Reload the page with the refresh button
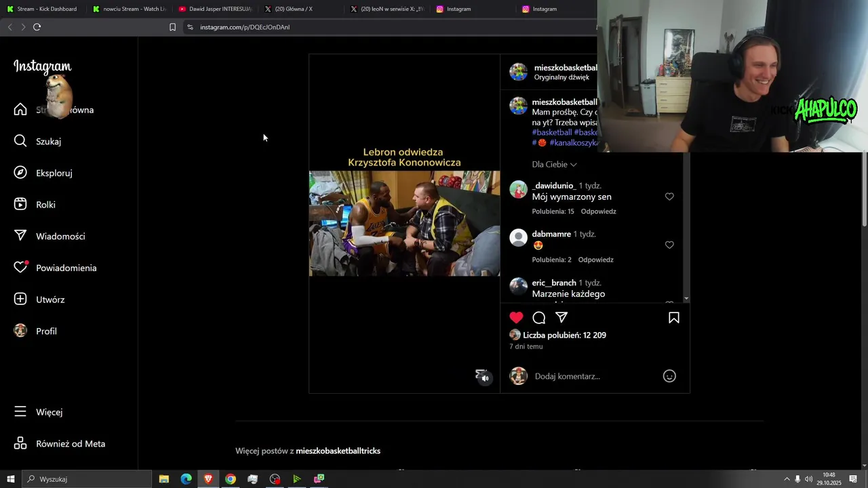The image size is (868, 488). [37, 27]
